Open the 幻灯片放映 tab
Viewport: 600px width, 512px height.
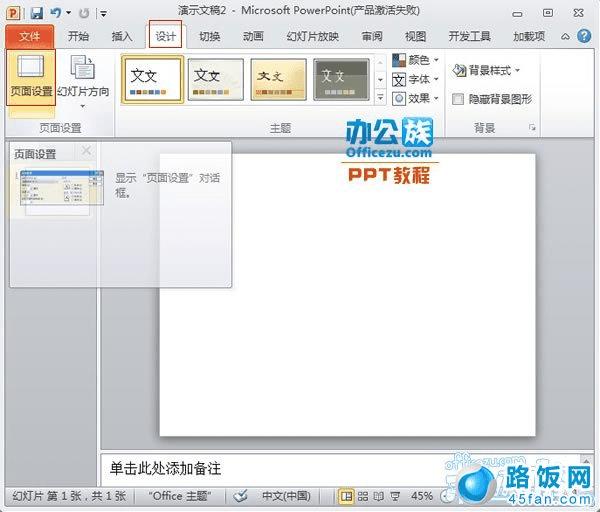(313, 36)
